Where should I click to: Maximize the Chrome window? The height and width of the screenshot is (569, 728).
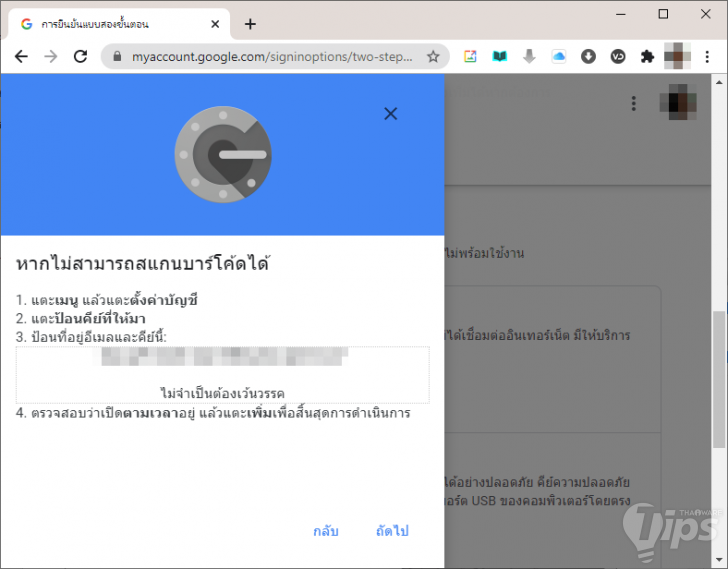coord(663,14)
